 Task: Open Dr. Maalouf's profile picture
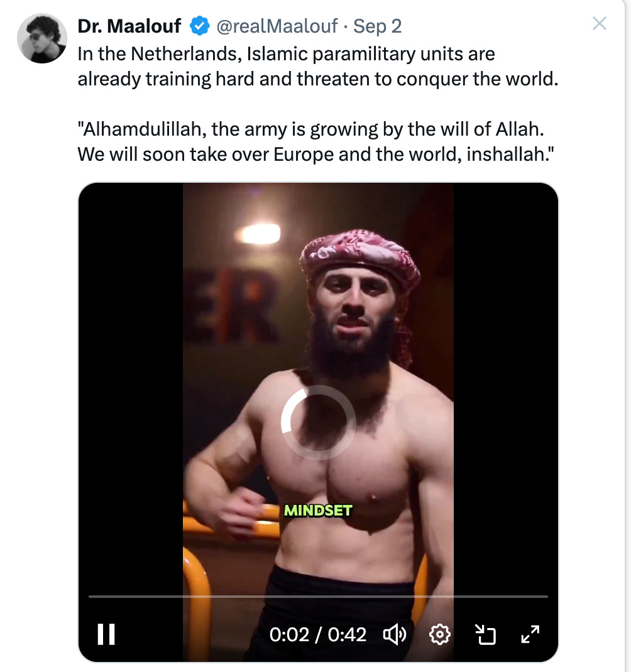tap(42, 38)
